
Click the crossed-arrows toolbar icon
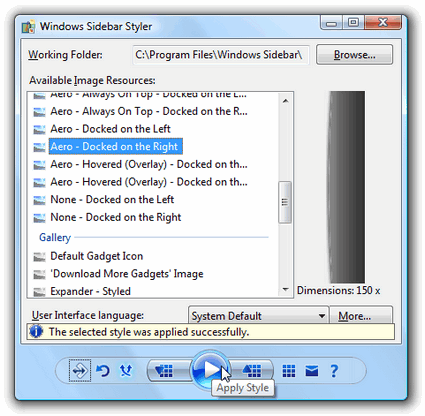126,370
